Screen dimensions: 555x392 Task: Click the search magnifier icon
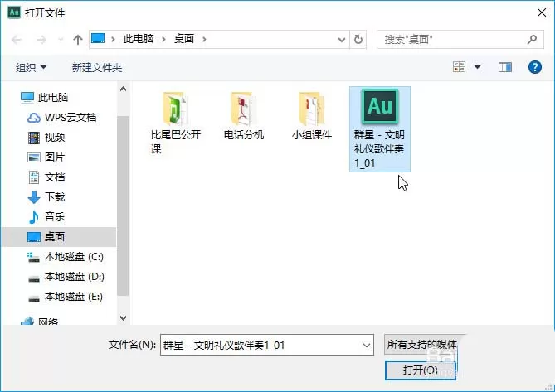tap(532, 39)
